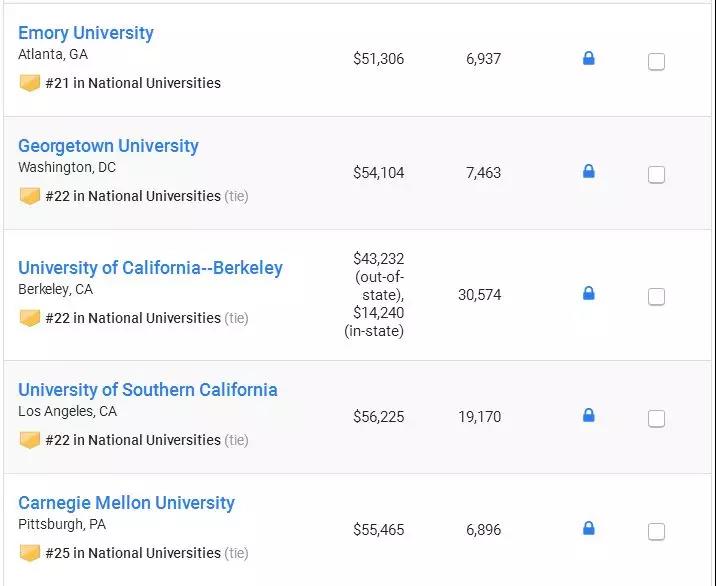716x586 pixels.
Task: Visit the University of Southern California link
Action: pos(148,390)
